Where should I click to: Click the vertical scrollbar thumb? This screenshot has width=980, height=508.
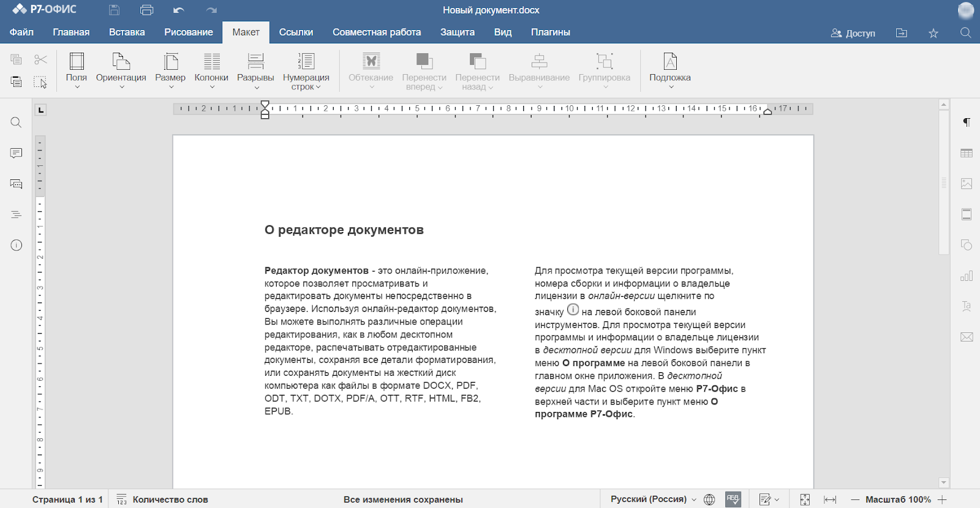coord(944,182)
